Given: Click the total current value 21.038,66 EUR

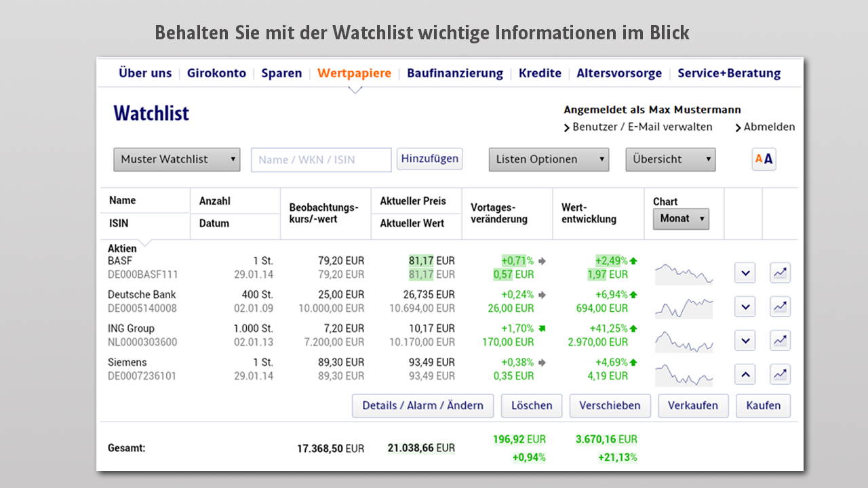Looking at the screenshot, I should pos(421,448).
